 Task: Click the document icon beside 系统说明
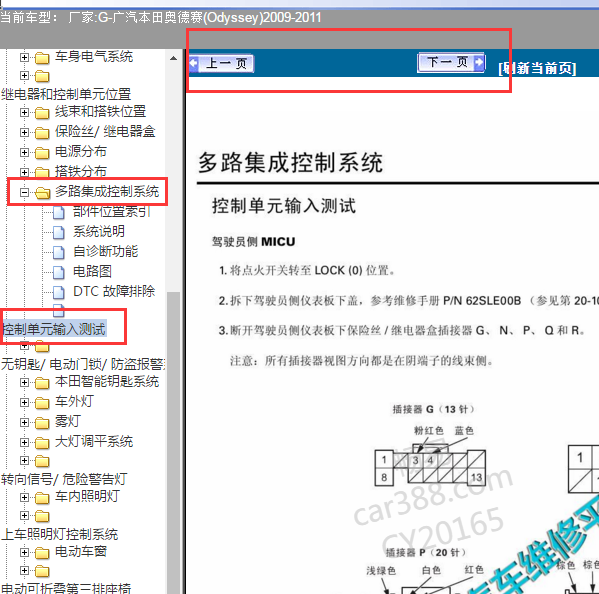click(x=58, y=232)
